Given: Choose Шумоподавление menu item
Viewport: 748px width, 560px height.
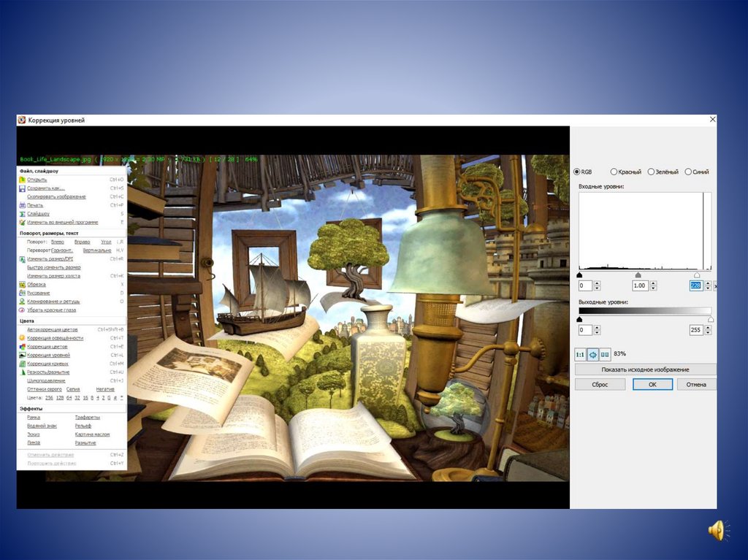Looking at the screenshot, I should click(x=46, y=381).
